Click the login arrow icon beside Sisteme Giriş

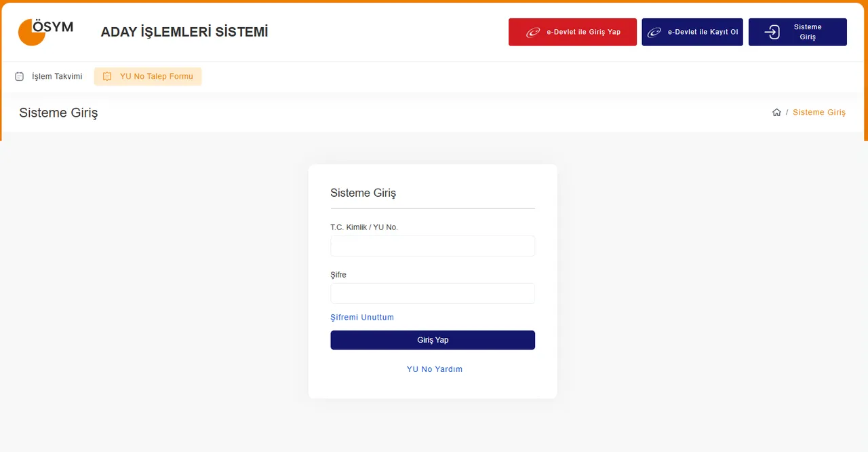772,32
